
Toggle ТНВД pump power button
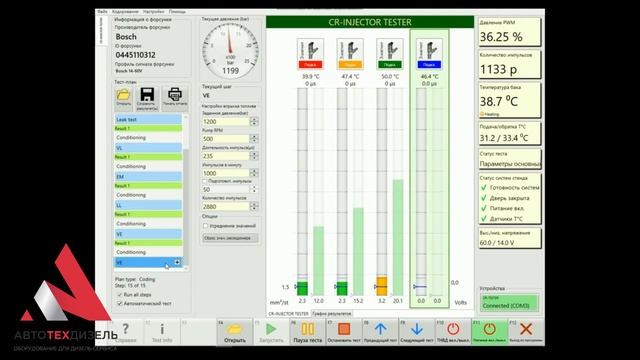click(453, 332)
